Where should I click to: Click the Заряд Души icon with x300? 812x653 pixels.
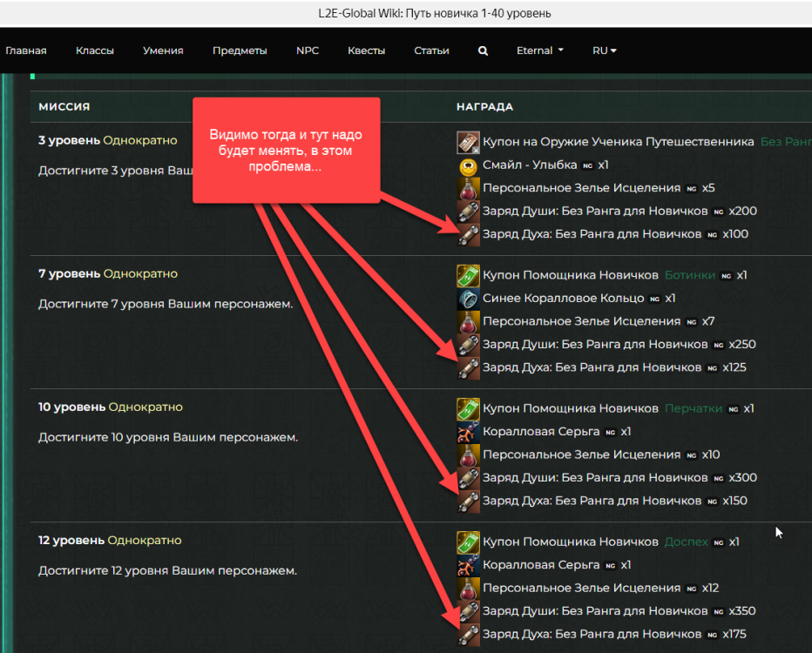pyautogui.click(x=468, y=478)
